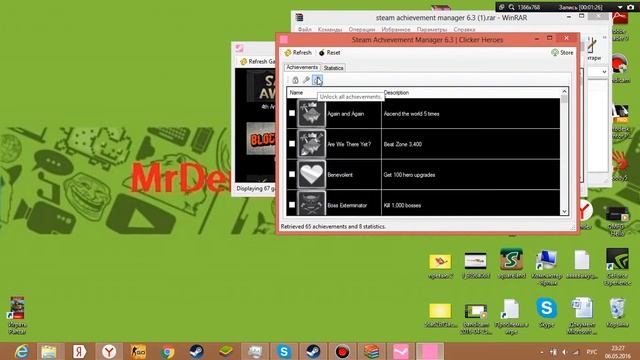This screenshot has width=640, height=360.
Task: Open Yandex Browser from the taskbar
Action: [109, 351]
